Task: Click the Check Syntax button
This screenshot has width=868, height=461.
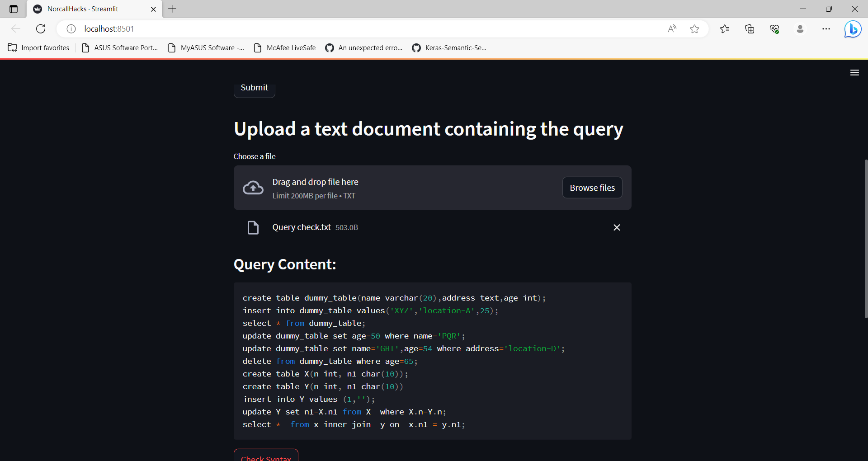Action: (266, 457)
